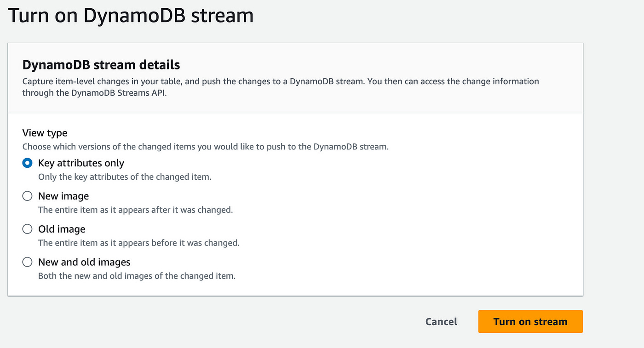Click the New and old images label
Viewport: 644px width, 348px height.
coord(84,262)
